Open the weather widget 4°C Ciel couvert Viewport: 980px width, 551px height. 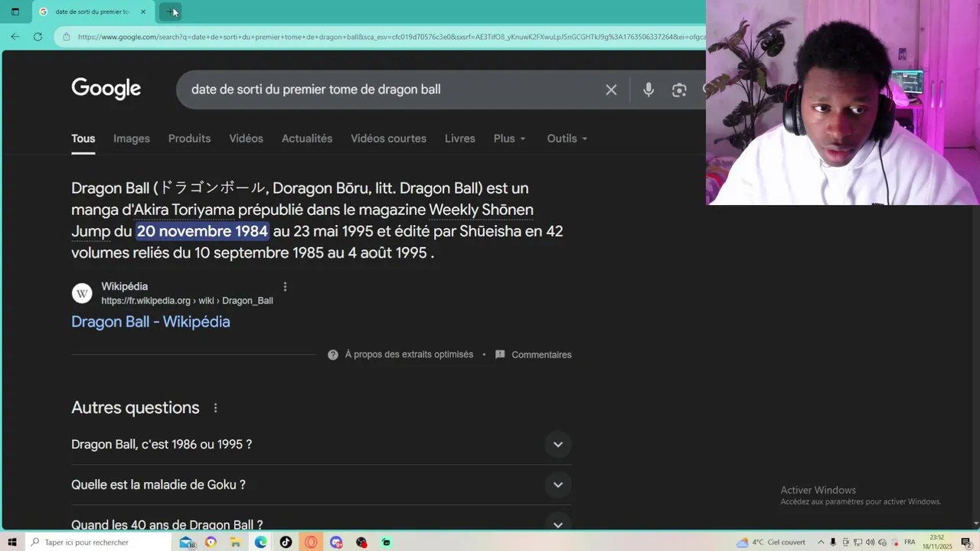pyautogui.click(x=771, y=542)
